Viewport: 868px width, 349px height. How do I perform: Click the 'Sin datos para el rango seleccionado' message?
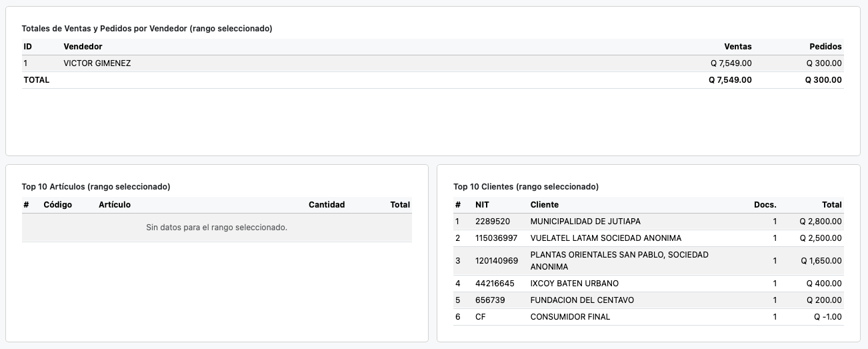(217, 228)
